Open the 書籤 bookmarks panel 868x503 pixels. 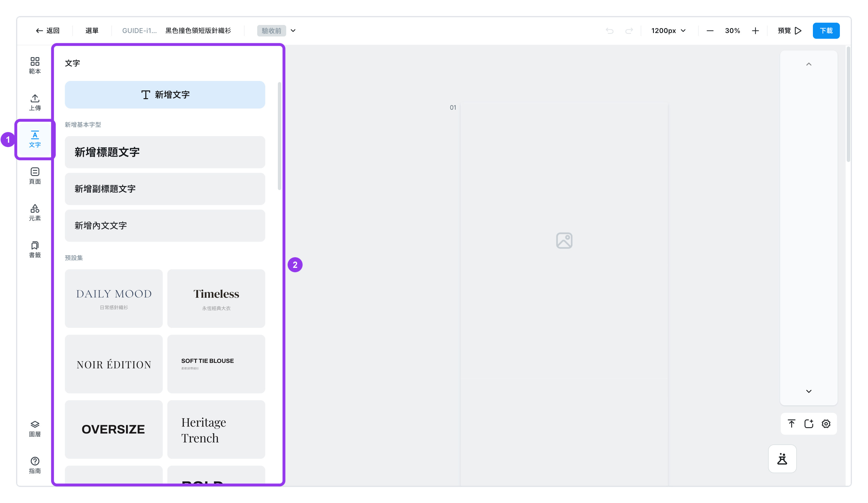click(35, 249)
